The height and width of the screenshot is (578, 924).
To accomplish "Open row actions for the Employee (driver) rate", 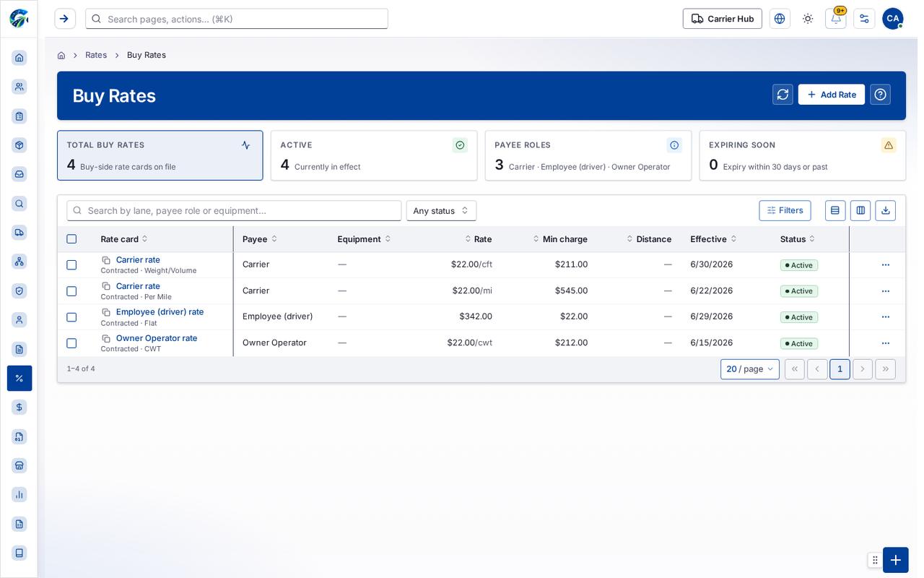I will coord(886,317).
